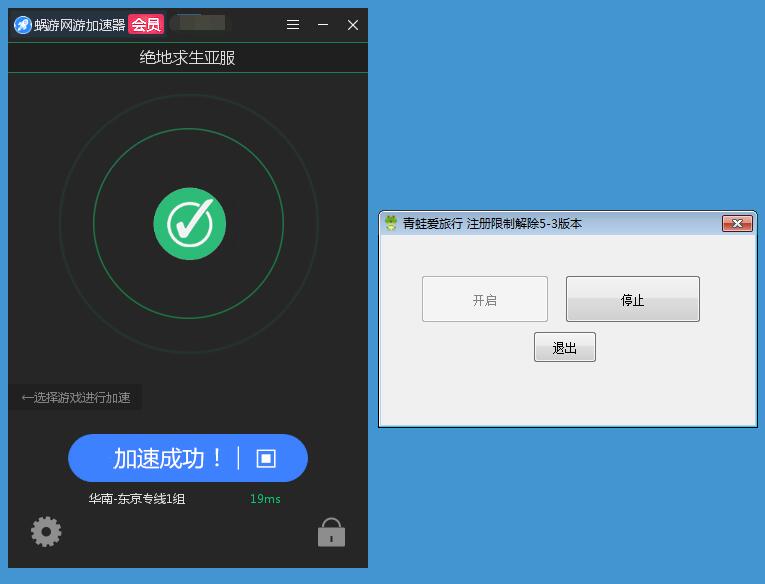
Task: Close the 蜗游网游加速器 window
Action: 353,25
